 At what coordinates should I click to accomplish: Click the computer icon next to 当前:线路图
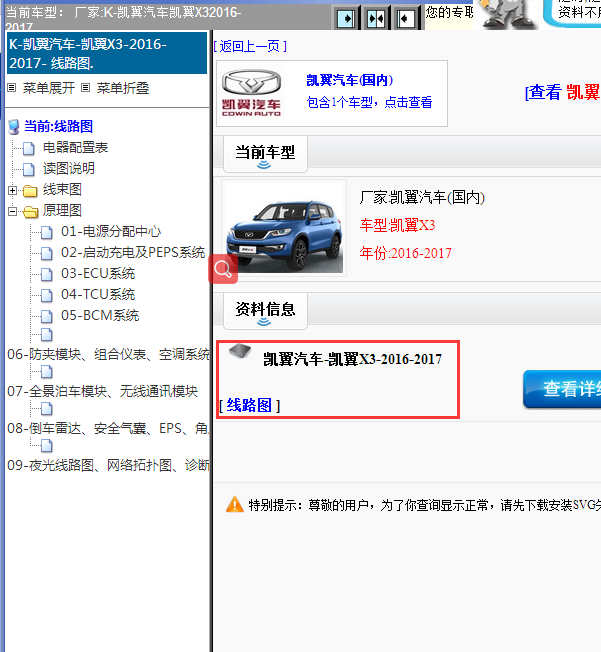tap(14, 127)
